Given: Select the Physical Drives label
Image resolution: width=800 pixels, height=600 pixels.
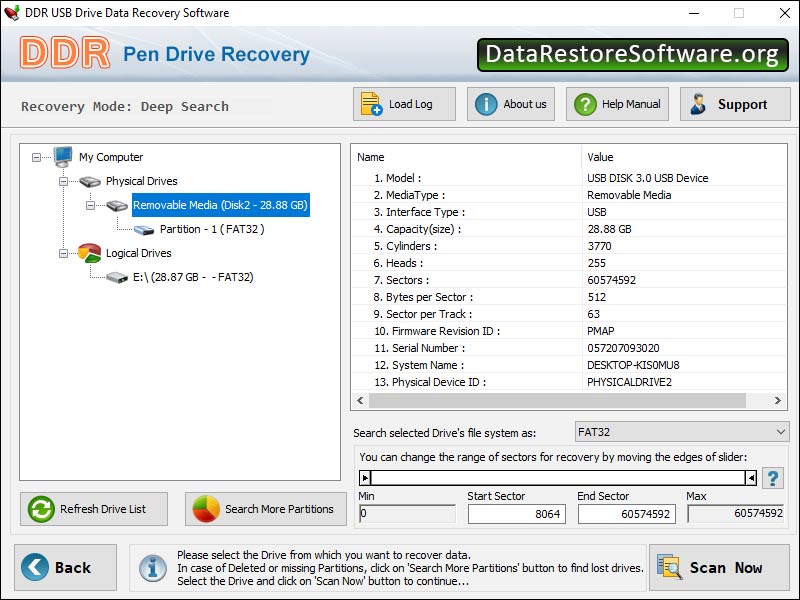Looking at the screenshot, I should [142, 181].
